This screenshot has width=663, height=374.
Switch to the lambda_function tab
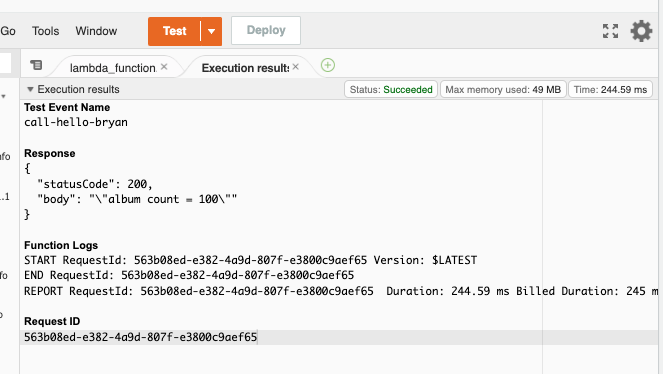pos(113,68)
